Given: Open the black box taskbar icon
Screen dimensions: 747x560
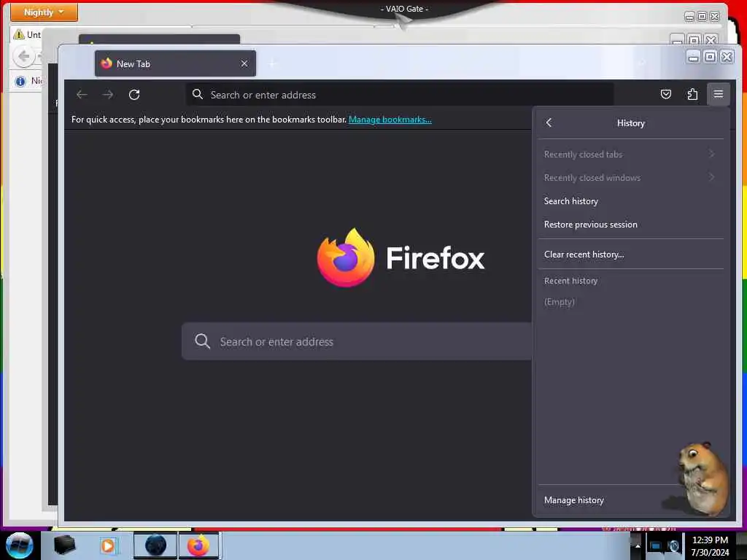Looking at the screenshot, I should coord(64,545).
